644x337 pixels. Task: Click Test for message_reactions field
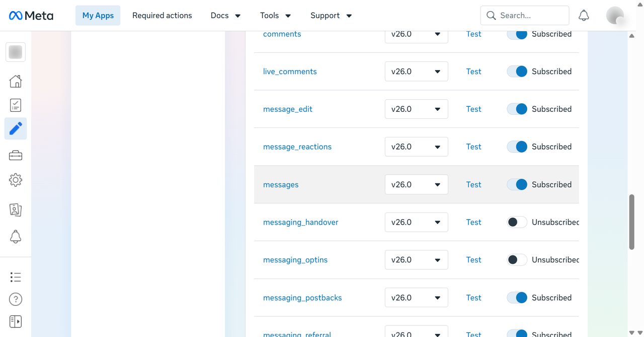474,147
